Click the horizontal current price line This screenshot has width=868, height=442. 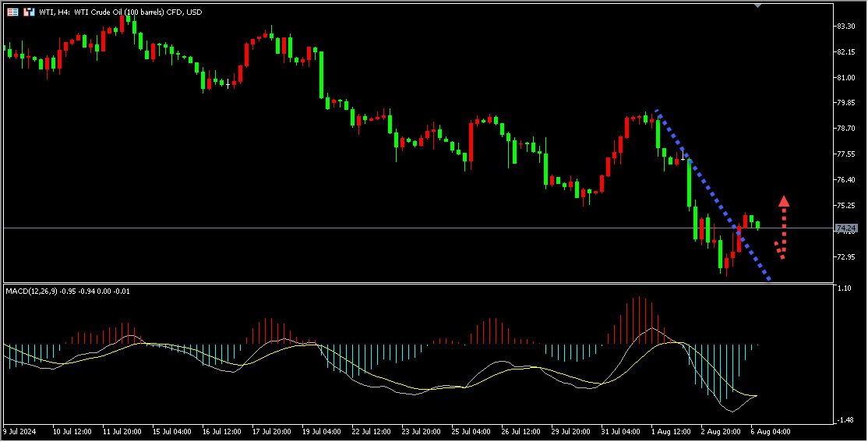point(390,228)
